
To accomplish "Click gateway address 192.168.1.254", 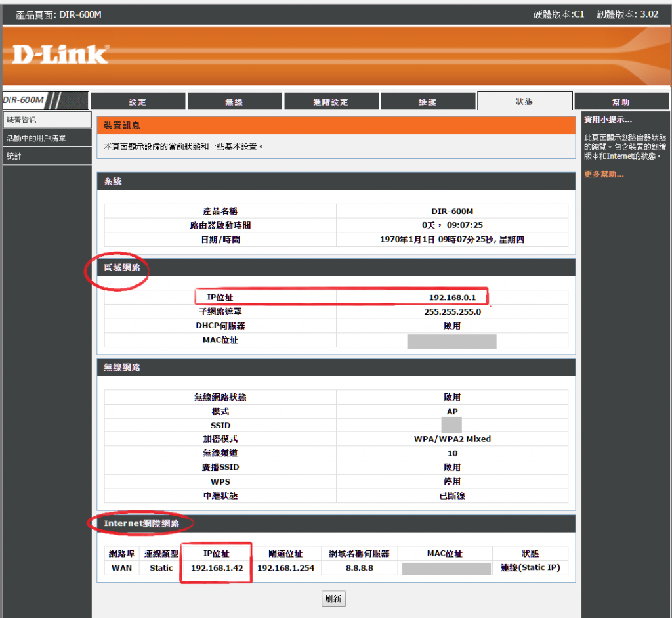I will (285, 568).
